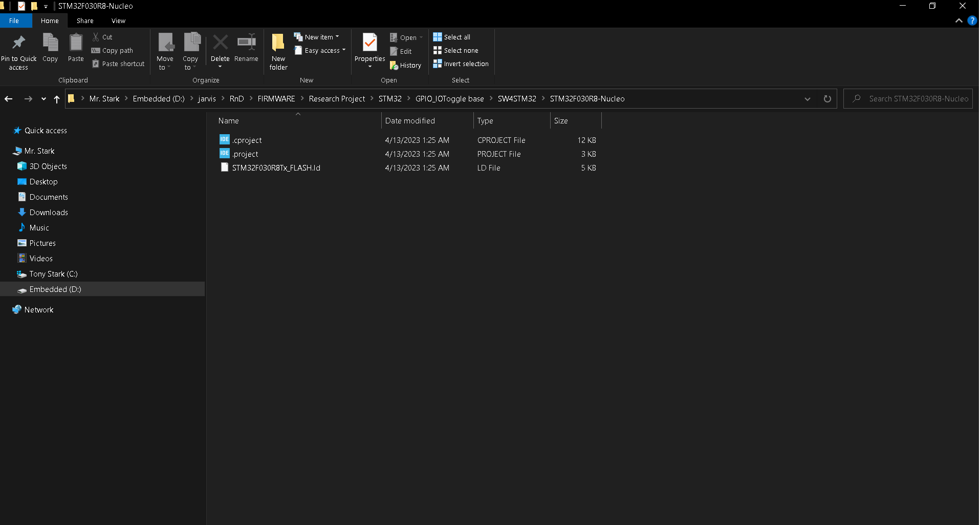The width and height of the screenshot is (980, 525).
Task: Open Videos in the sidebar
Action: point(41,259)
